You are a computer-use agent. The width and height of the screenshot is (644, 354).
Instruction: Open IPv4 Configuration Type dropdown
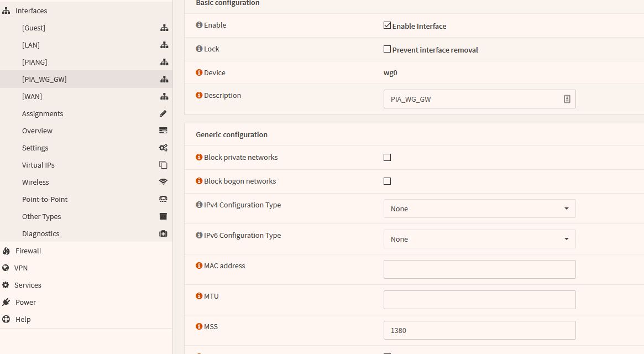click(x=479, y=209)
